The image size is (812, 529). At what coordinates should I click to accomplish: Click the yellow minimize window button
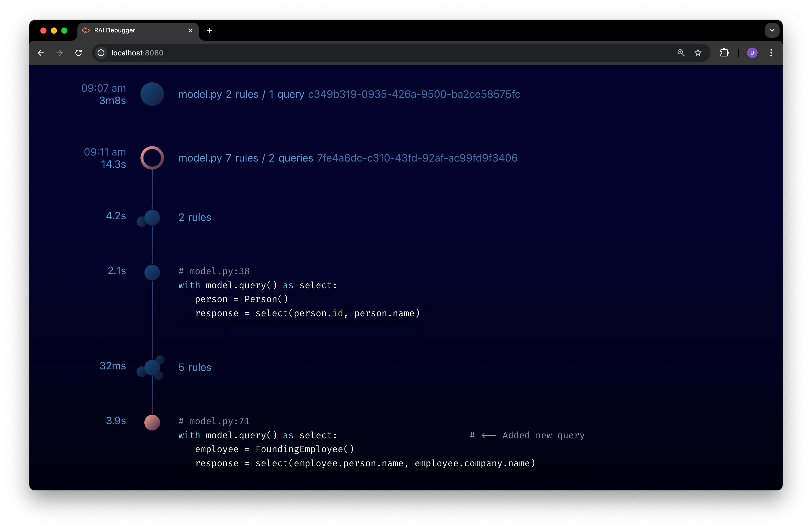[54, 31]
